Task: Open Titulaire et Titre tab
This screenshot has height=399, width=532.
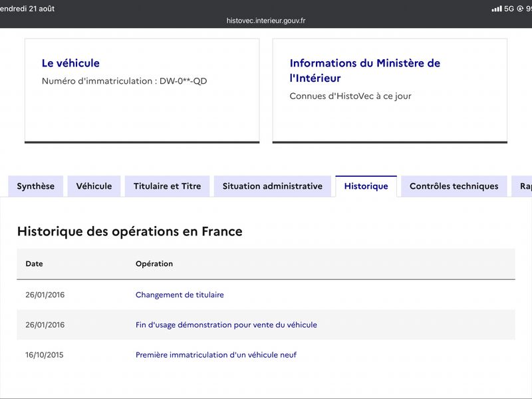Action: pos(168,186)
